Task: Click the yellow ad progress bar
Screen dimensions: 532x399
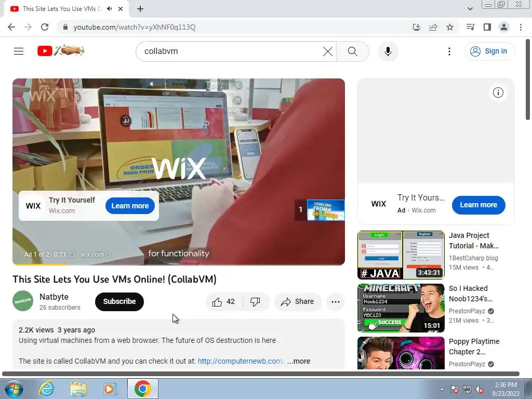Action: [39, 264]
